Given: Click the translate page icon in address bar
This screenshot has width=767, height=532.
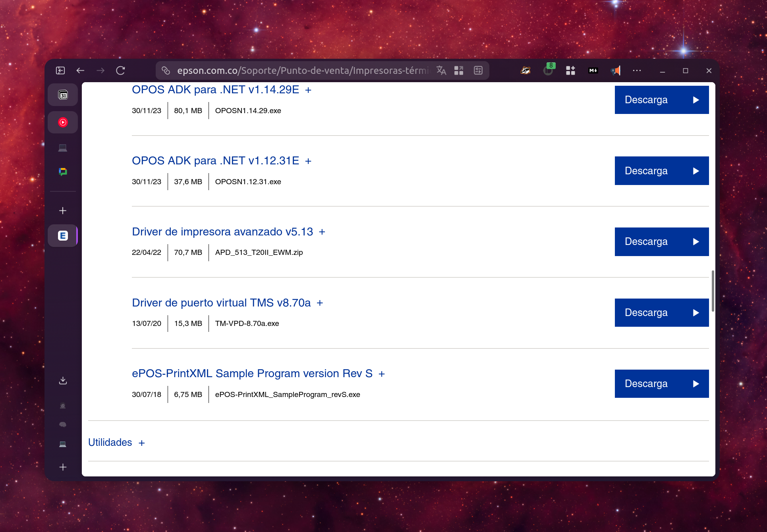Looking at the screenshot, I should tap(441, 70).
